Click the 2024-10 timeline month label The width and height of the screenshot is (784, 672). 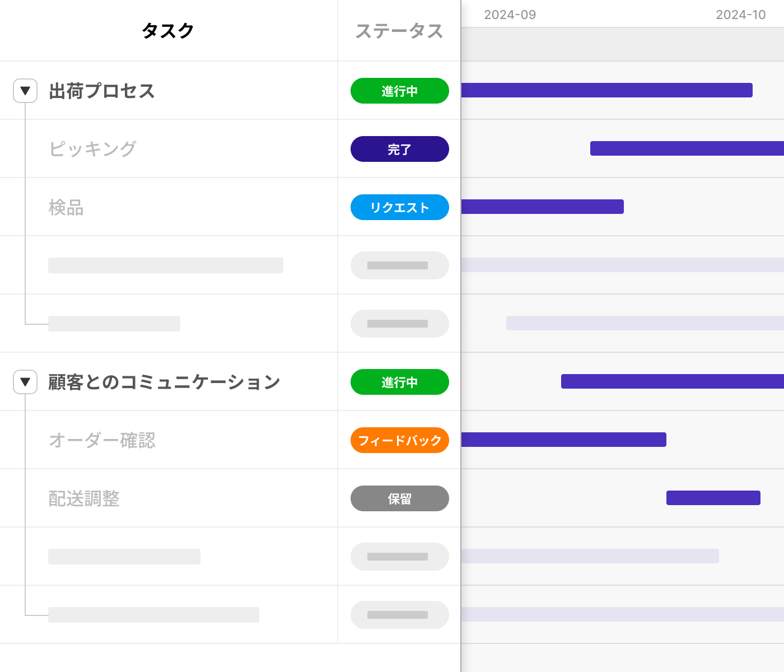[x=740, y=15]
